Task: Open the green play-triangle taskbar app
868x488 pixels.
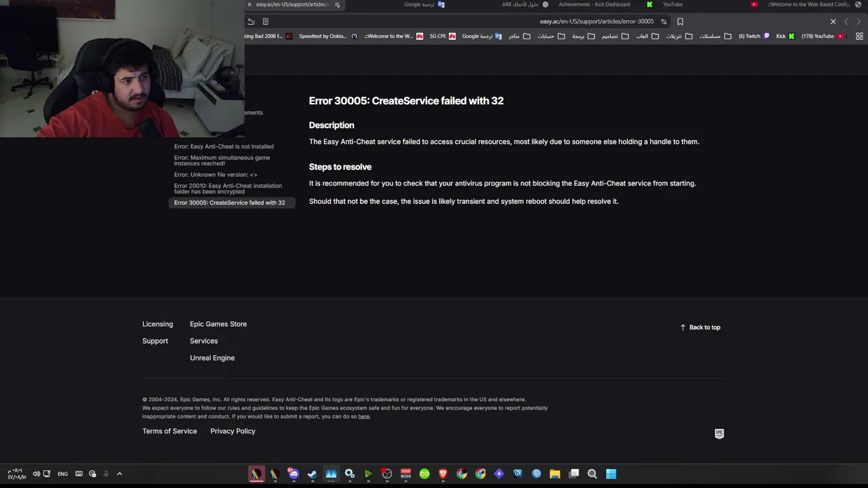Action: [368, 474]
